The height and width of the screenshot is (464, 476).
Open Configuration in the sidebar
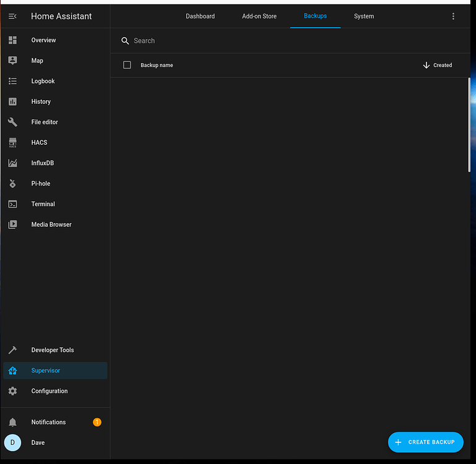point(55,391)
